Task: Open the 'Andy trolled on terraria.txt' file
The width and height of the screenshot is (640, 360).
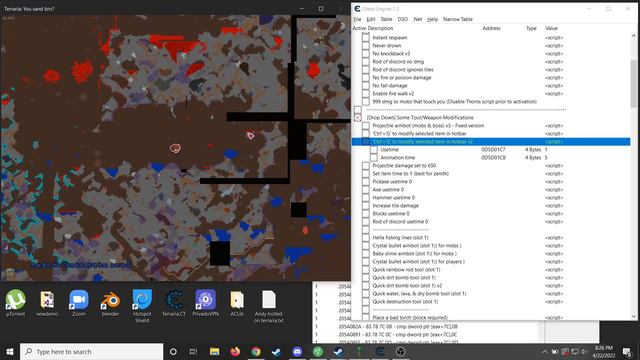Action: [x=269, y=306]
